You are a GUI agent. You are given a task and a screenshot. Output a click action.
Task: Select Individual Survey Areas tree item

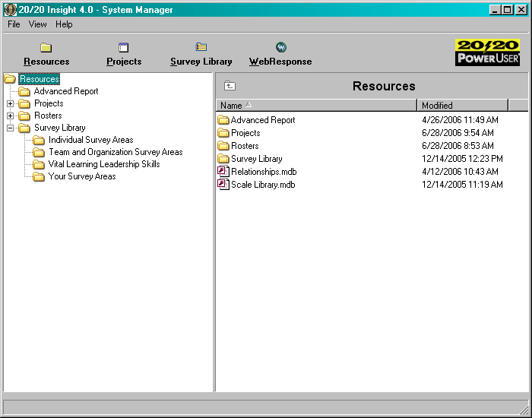click(x=91, y=140)
